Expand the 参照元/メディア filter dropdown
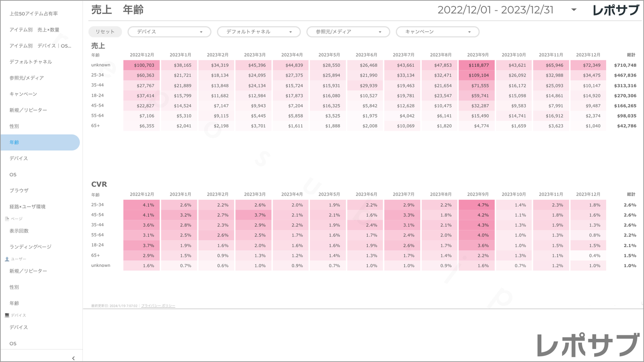This screenshot has width=644, height=362. pos(348,32)
